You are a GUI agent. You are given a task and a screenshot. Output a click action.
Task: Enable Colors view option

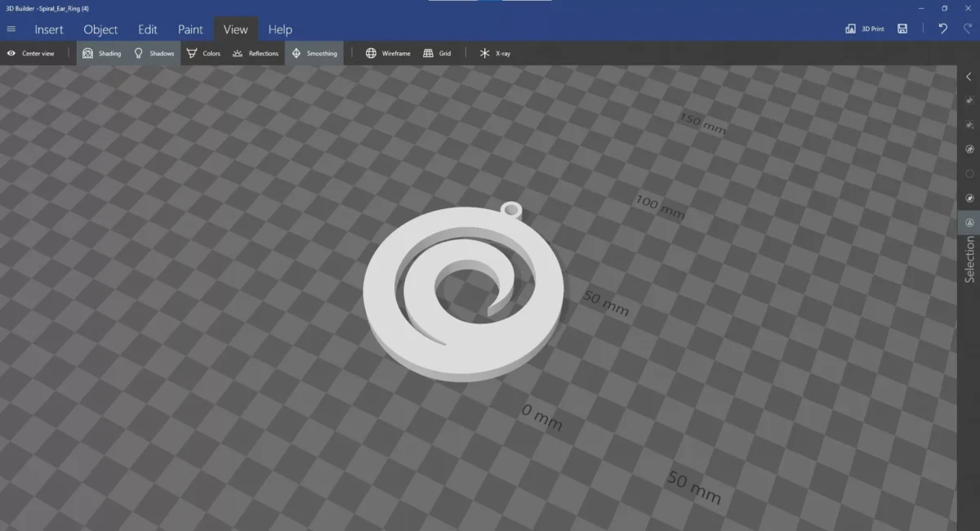pyautogui.click(x=203, y=53)
